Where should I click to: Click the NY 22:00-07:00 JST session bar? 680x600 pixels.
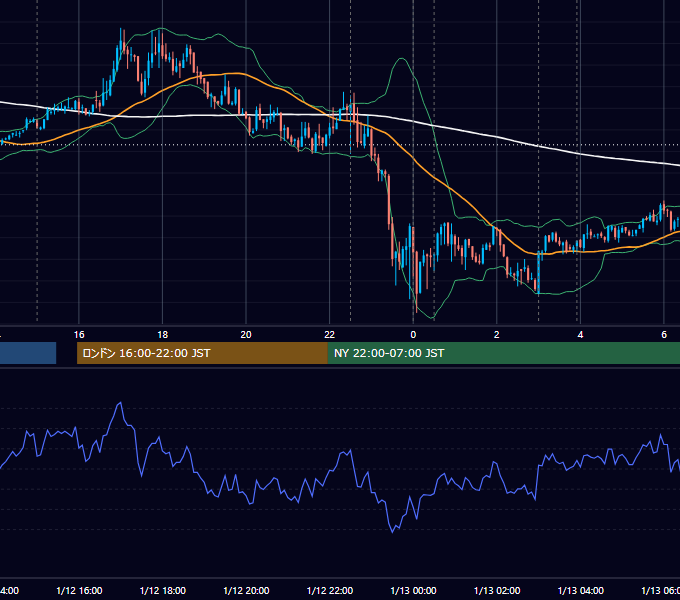click(503, 353)
